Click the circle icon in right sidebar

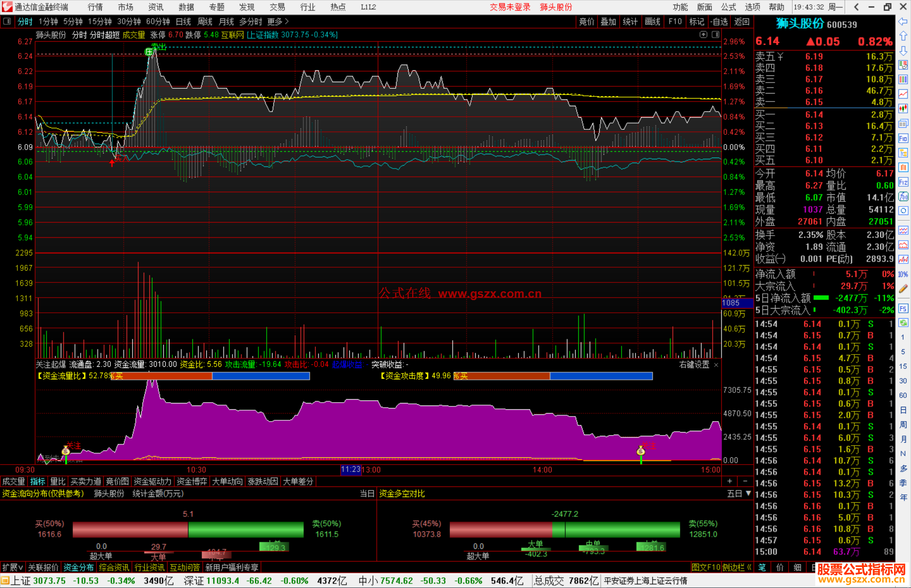click(903, 211)
